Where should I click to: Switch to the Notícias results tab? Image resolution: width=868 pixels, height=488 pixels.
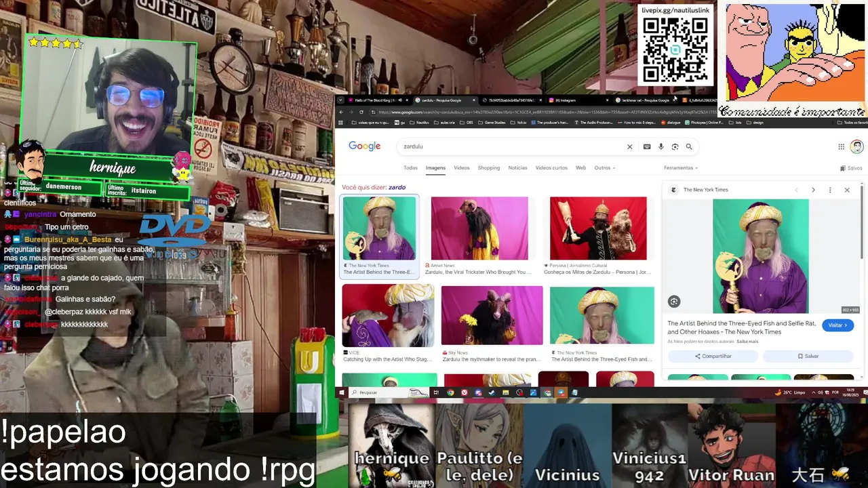click(517, 168)
